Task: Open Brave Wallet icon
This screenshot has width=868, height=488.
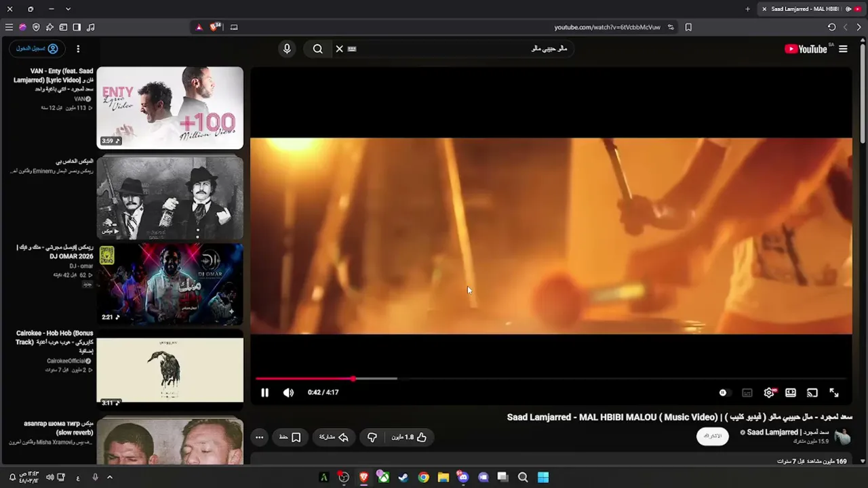Action: (x=63, y=27)
